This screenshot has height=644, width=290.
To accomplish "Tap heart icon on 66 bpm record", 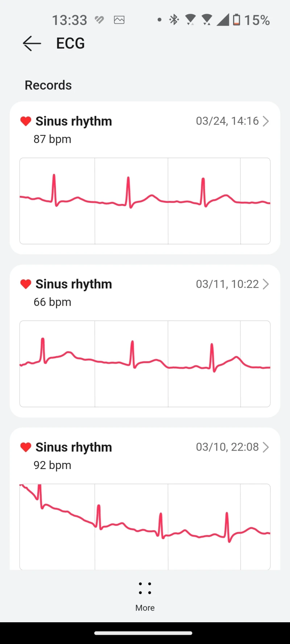I will 26,284.
